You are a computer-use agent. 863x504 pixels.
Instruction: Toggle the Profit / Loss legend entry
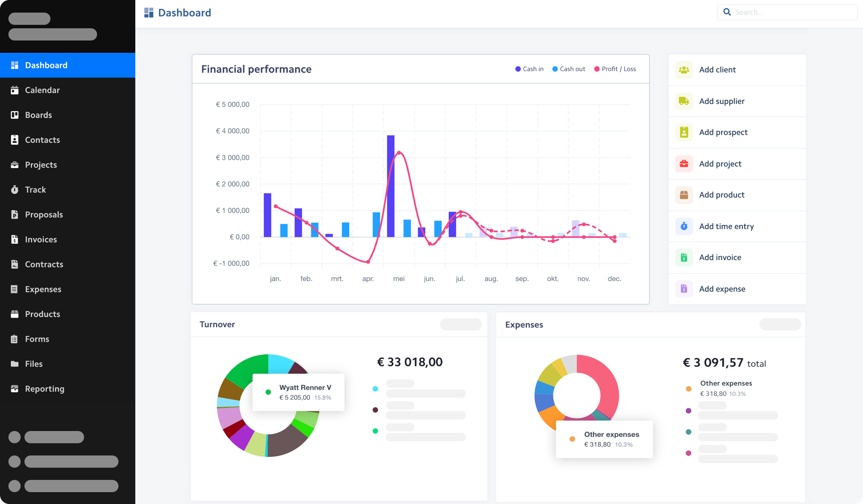click(615, 69)
